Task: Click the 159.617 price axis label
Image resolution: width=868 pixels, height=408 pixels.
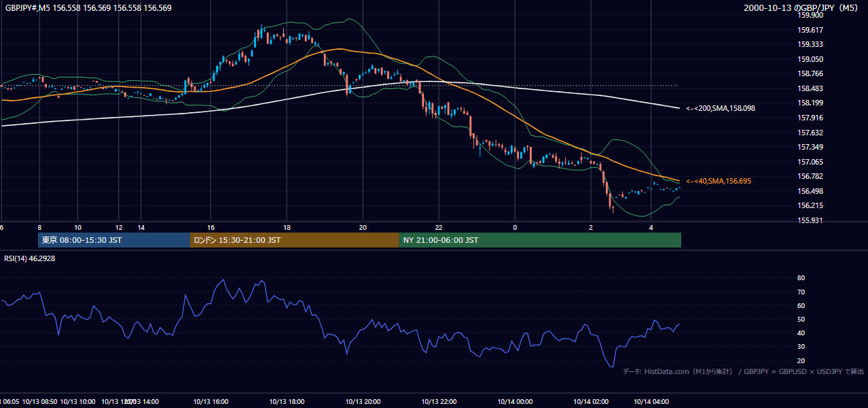Action: click(810, 30)
